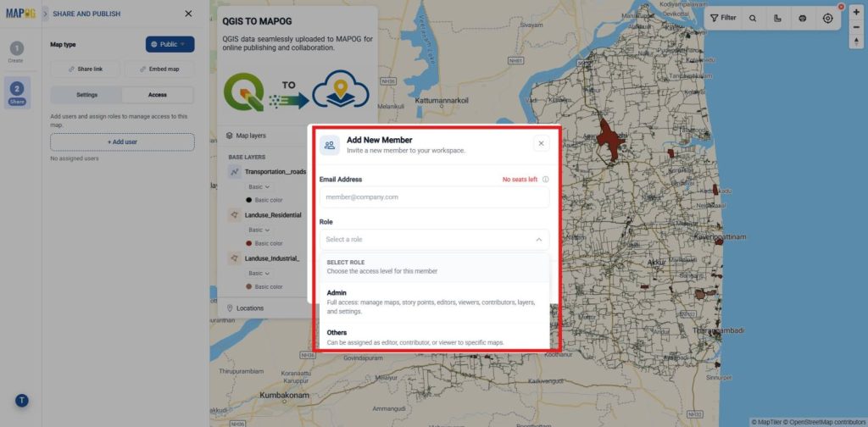
Task: Open the user avatar T
Action: click(x=21, y=401)
